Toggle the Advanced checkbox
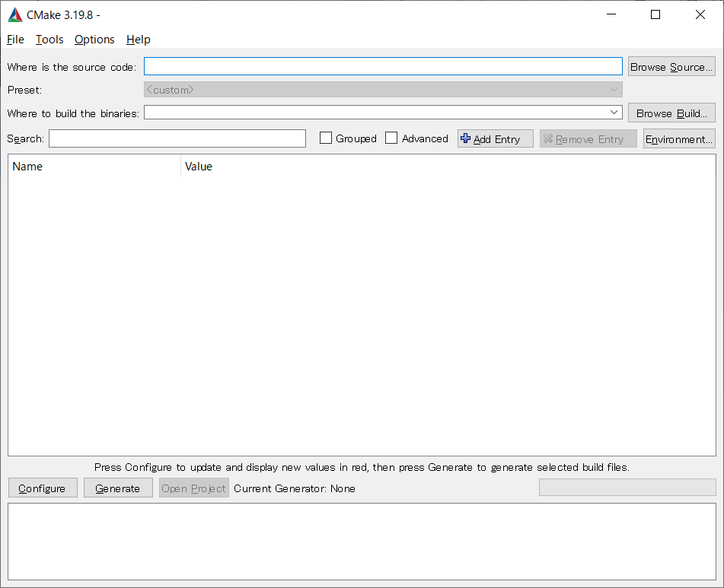724x588 pixels. click(x=391, y=138)
